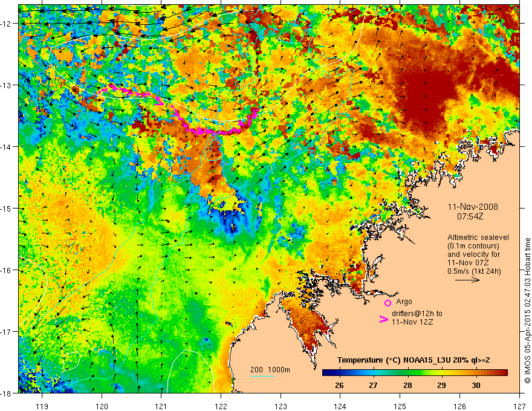Click latitude axis label -14

pos(6,147)
